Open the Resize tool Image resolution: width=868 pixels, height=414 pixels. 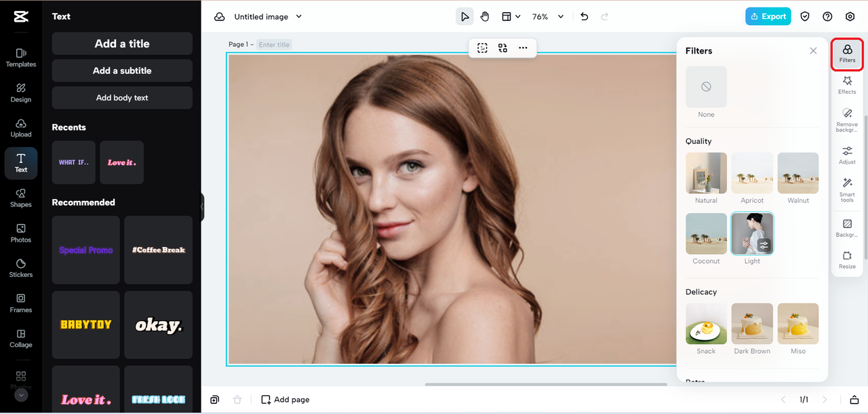click(x=847, y=260)
